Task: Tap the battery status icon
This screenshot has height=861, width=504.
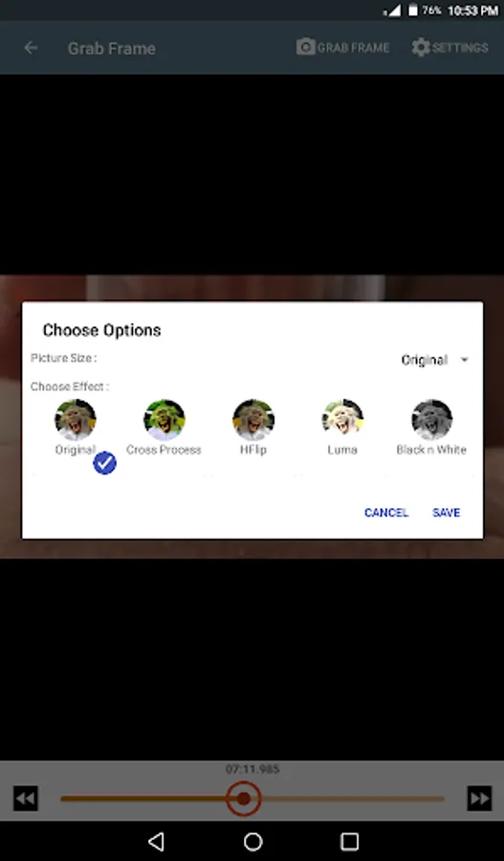Action: (x=412, y=11)
